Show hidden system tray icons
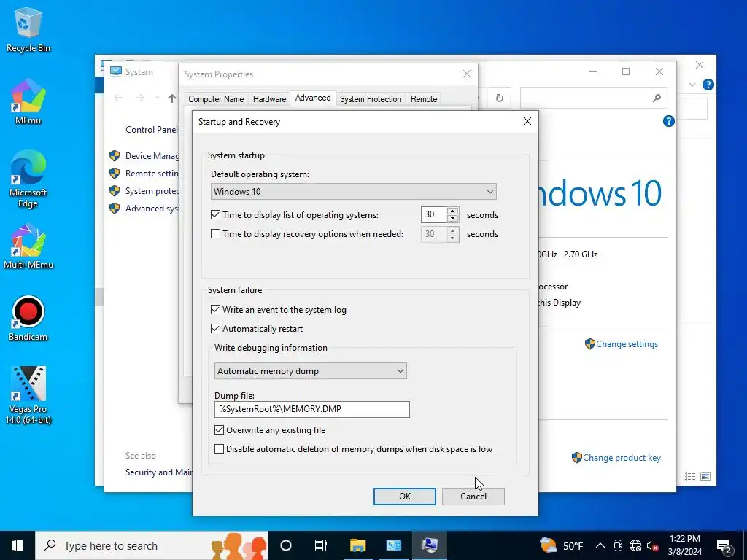Image resolution: width=747 pixels, height=560 pixels. point(600,545)
